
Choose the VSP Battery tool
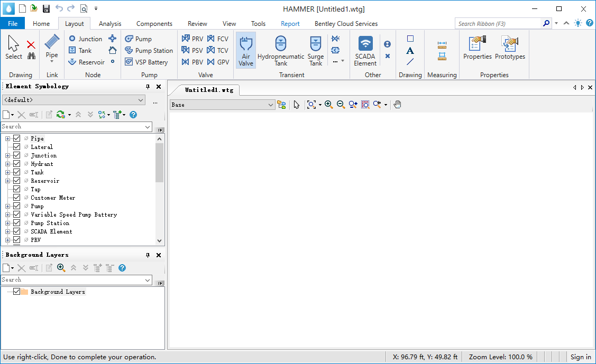coord(146,62)
